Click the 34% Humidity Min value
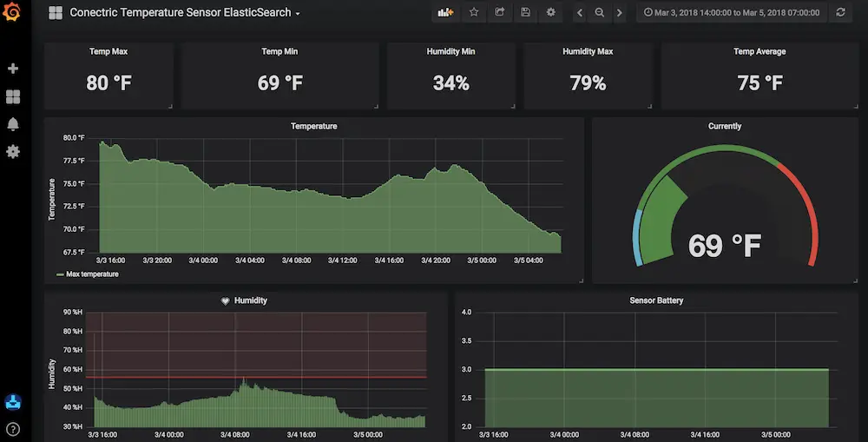This screenshot has height=442, width=868. pyautogui.click(x=450, y=83)
